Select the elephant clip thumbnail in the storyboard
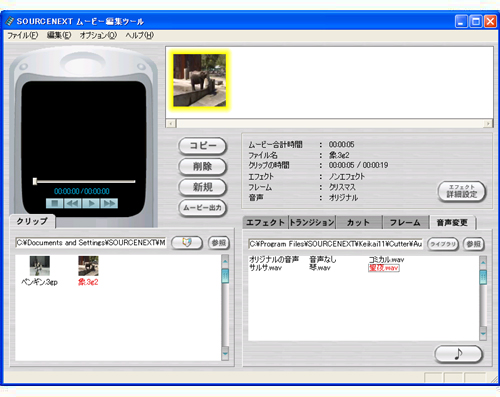The width and height of the screenshot is (500, 397). [x=200, y=80]
